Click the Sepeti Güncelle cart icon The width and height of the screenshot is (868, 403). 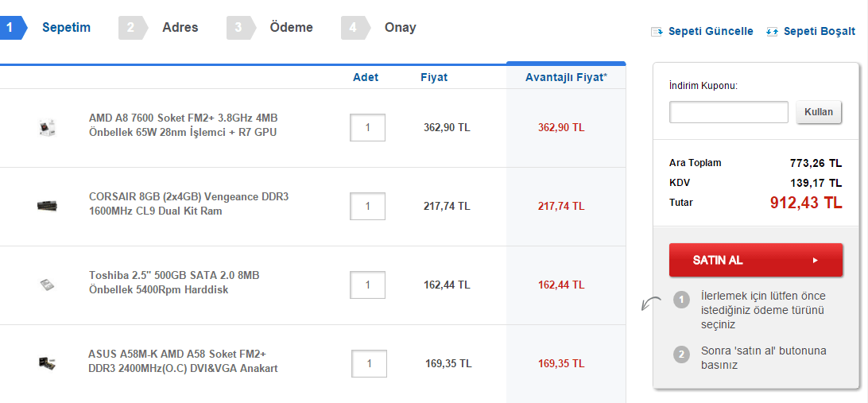[657, 32]
